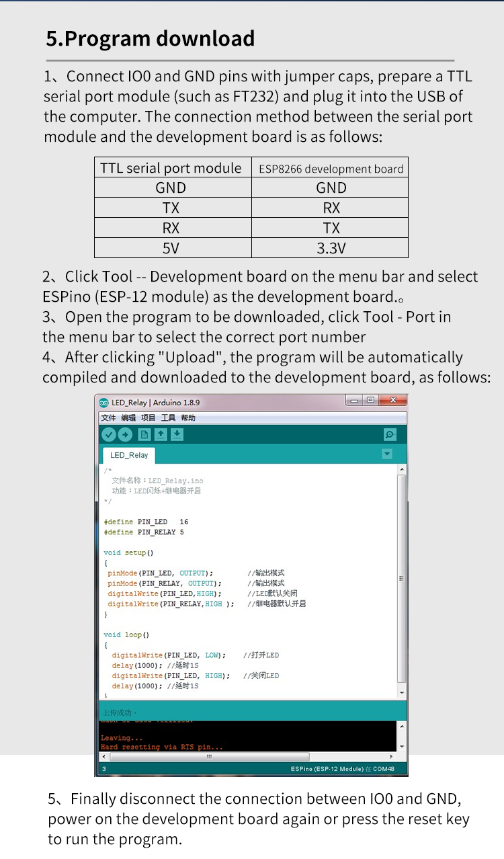Click 'digitalWrite(PIN_LED, LOW);' line
Screen dimensions: 504x859
click(169, 655)
